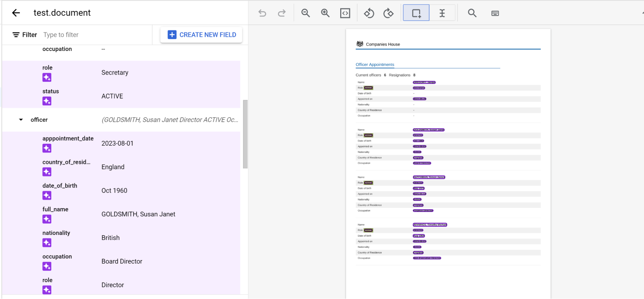The height and width of the screenshot is (299, 644).
Task: Select the bounding box tool
Action: pos(416,13)
